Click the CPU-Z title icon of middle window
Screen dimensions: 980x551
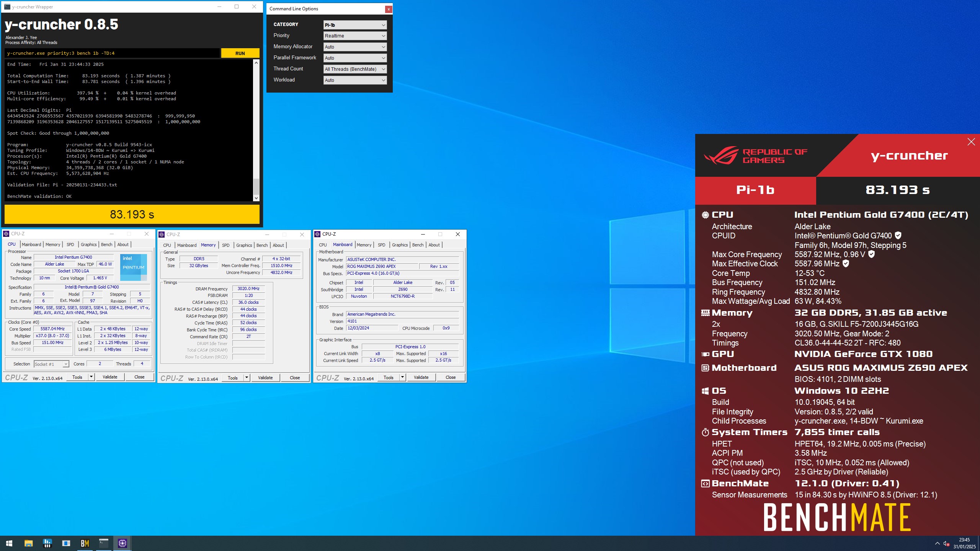click(x=162, y=235)
